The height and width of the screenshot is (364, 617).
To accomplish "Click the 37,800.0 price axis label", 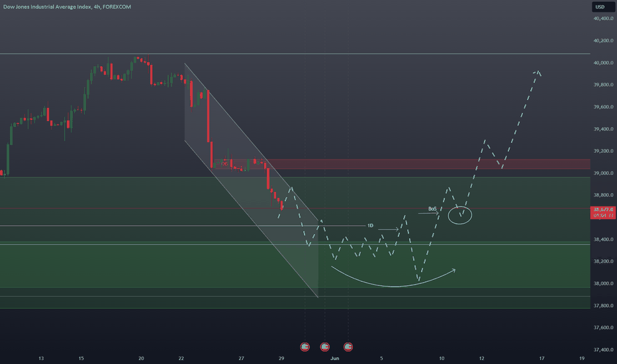I will pos(603,305).
